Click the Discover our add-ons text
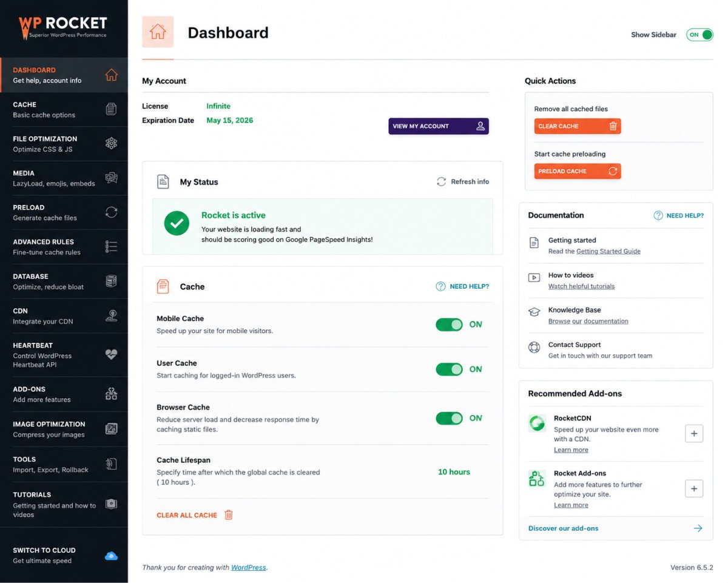This screenshot has height=583, width=728. [x=563, y=528]
